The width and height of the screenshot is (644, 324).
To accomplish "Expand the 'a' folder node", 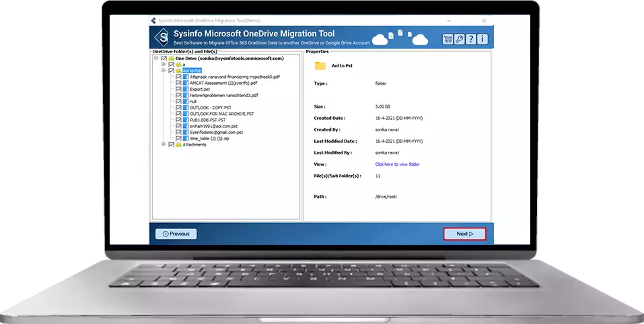I will [x=164, y=65].
